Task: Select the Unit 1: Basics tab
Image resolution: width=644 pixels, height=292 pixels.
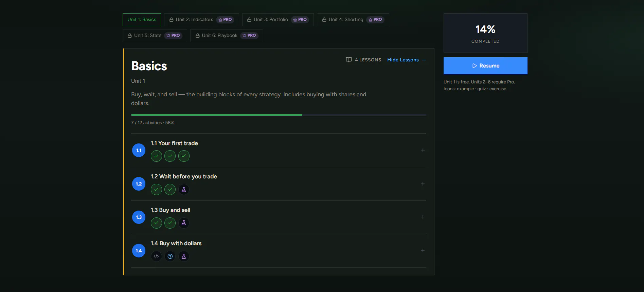Action: pyautogui.click(x=142, y=20)
